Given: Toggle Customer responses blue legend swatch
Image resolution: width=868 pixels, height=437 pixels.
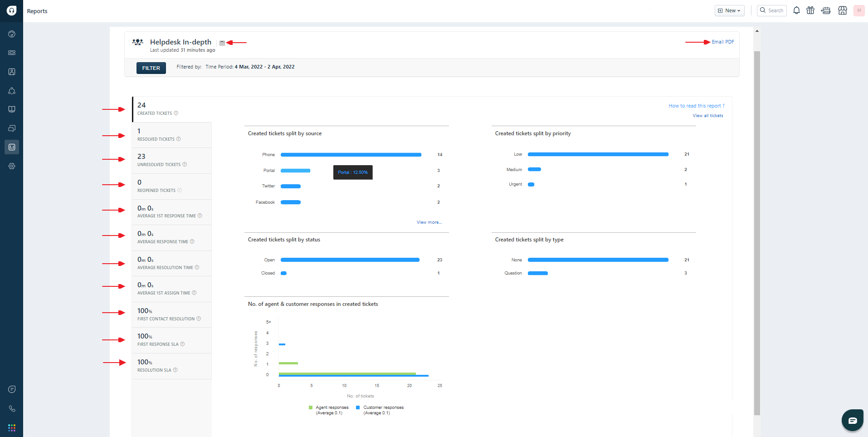Looking at the screenshot, I should click(358, 408).
